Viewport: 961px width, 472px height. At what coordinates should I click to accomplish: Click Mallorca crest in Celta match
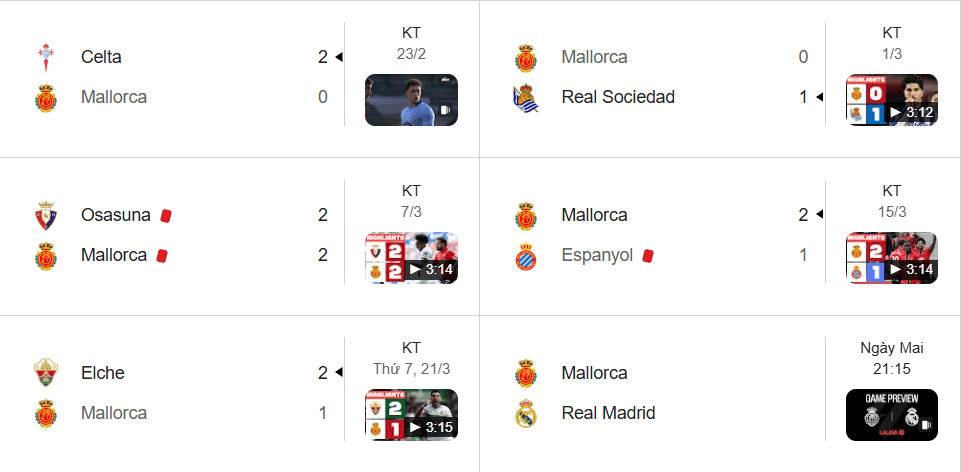[x=45, y=97]
